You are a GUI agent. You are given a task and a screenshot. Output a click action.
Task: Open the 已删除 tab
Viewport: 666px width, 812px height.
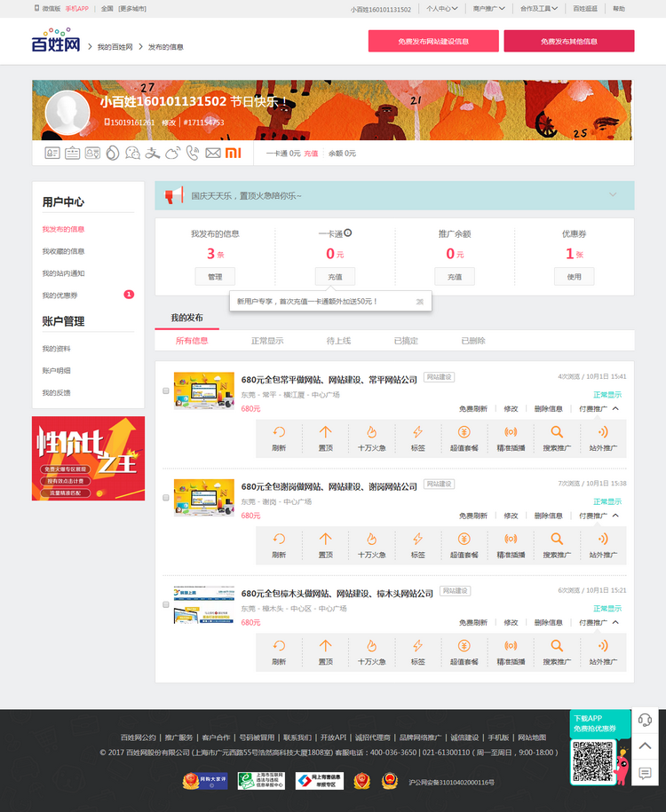[473, 341]
